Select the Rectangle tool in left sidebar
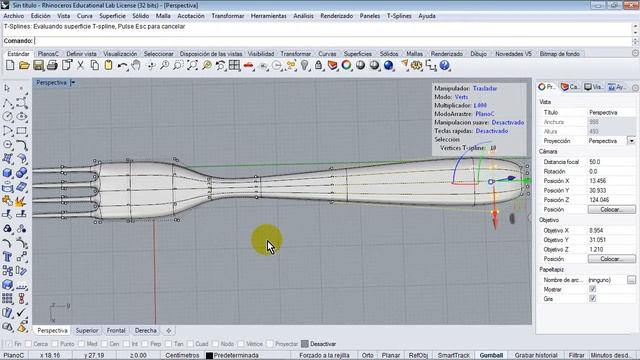 22,131
